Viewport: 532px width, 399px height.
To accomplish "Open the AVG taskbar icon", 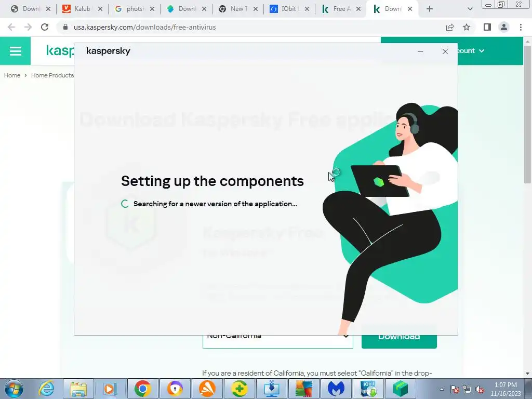I will coord(303,389).
